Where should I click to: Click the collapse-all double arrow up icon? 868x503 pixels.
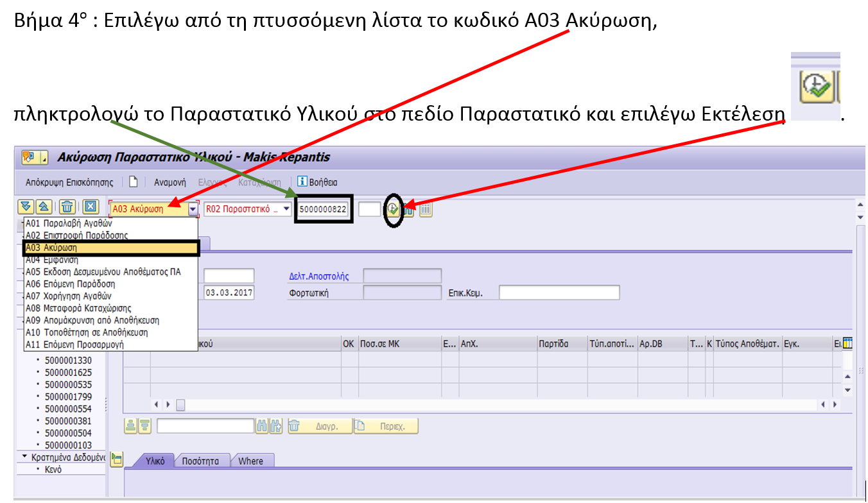[x=43, y=207]
